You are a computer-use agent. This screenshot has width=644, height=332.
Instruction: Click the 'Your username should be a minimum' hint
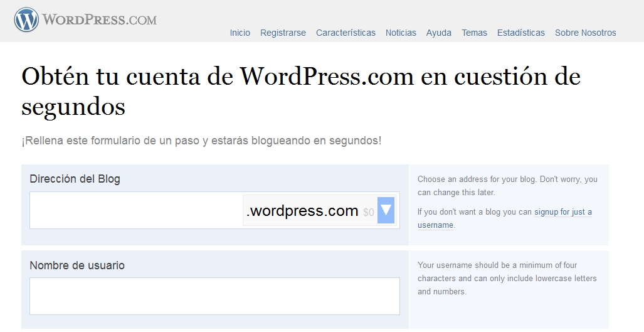(x=507, y=278)
